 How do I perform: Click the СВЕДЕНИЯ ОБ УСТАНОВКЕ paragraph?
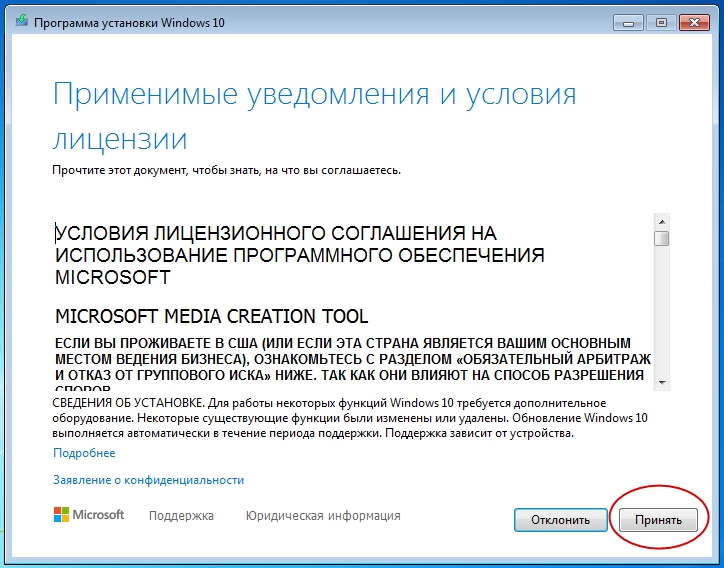tap(350, 418)
